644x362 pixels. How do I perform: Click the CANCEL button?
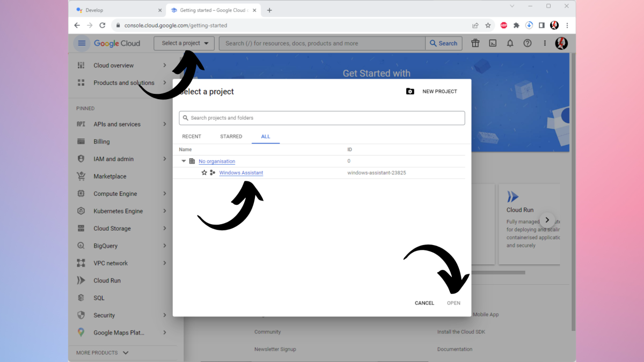(x=425, y=303)
